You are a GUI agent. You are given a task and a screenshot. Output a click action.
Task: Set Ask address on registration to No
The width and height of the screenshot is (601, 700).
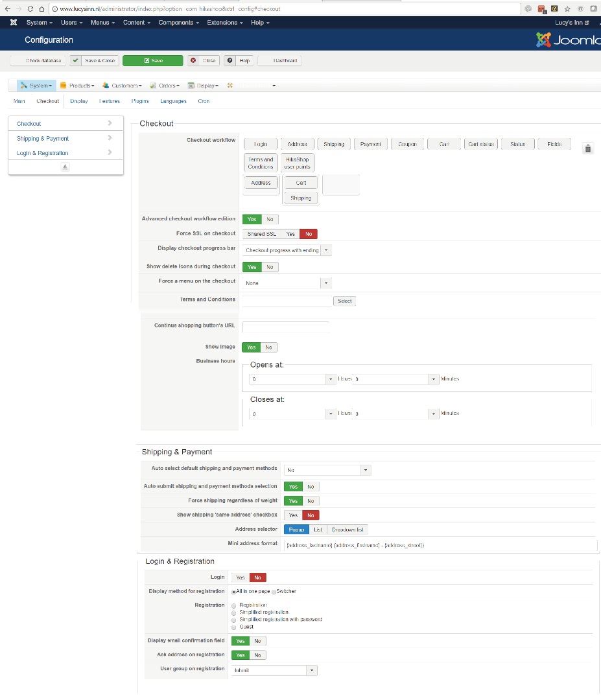point(257,655)
